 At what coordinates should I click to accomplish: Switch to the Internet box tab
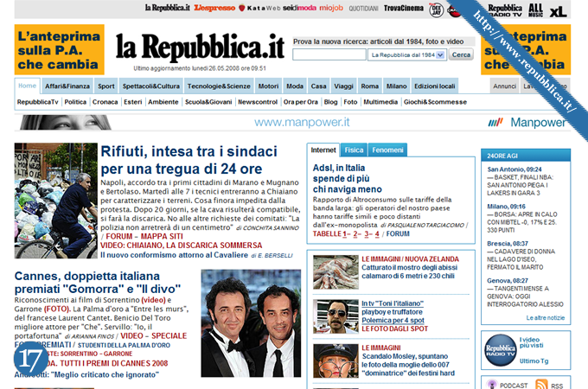pos(323,150)
